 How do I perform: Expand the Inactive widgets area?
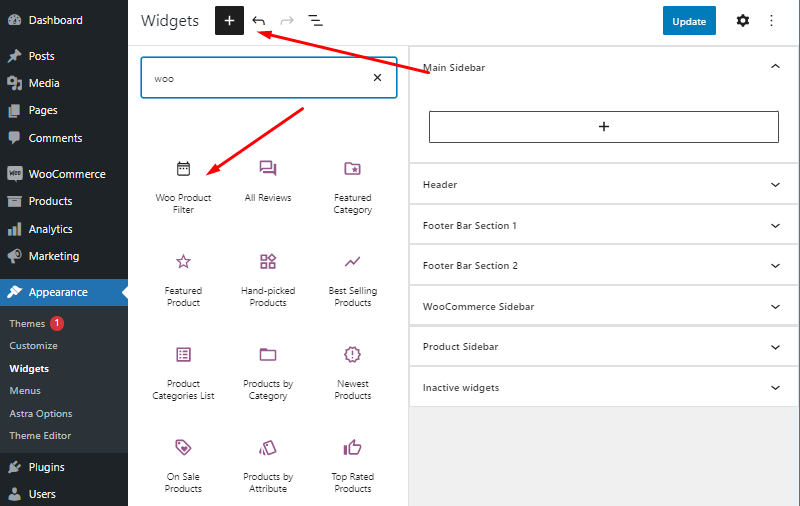tap(603, 388)
